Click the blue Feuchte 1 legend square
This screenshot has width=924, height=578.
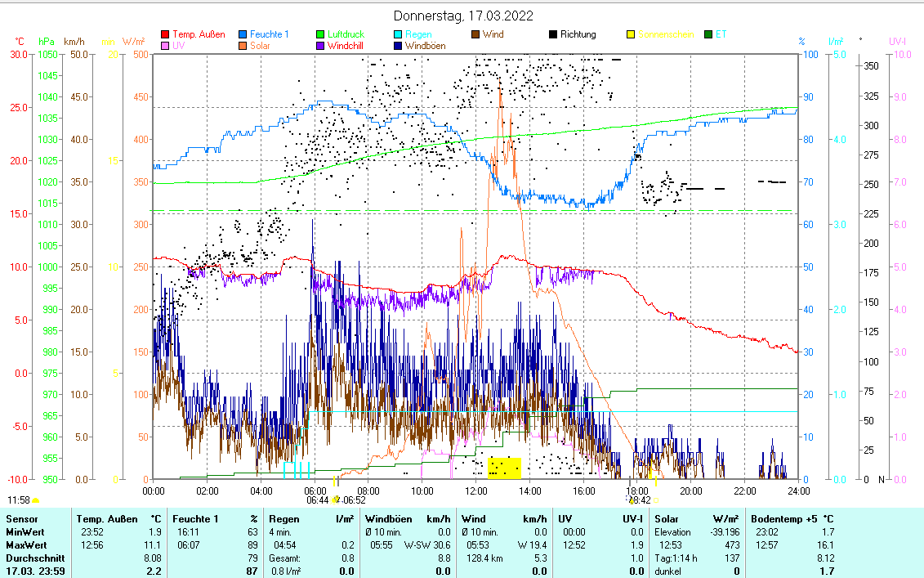[243, 34]
